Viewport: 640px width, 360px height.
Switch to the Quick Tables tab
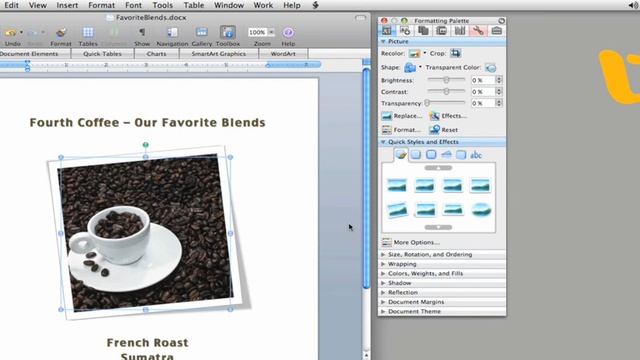(102, 54)
